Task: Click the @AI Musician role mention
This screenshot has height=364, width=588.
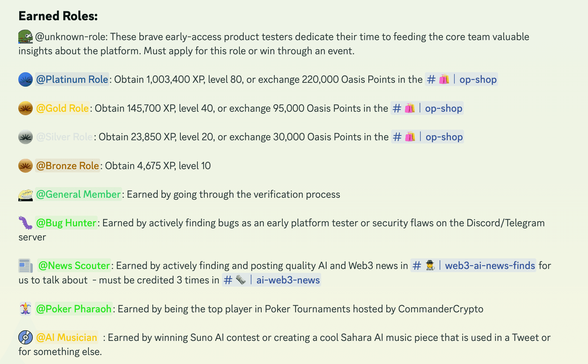Action: 66,337
